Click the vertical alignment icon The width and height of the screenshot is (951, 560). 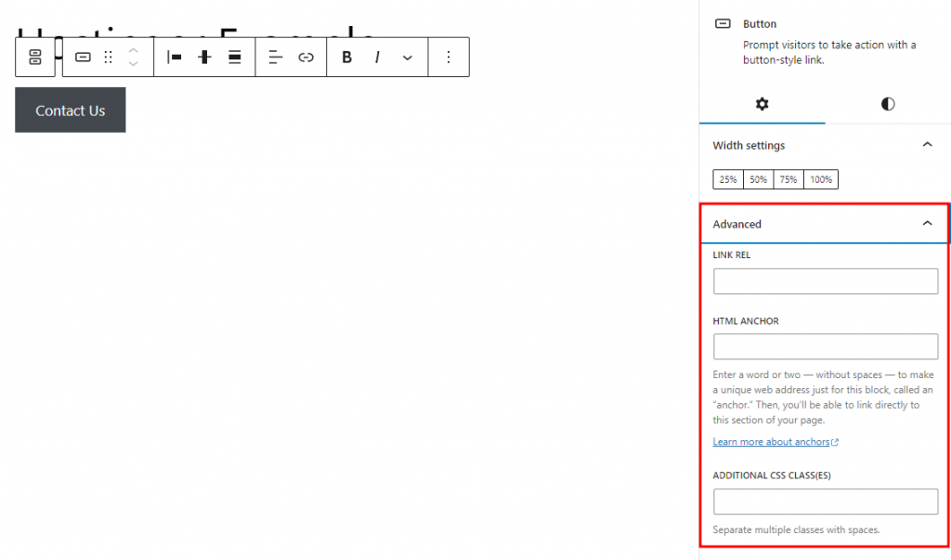pyautogui.click(x=204, y=57)
